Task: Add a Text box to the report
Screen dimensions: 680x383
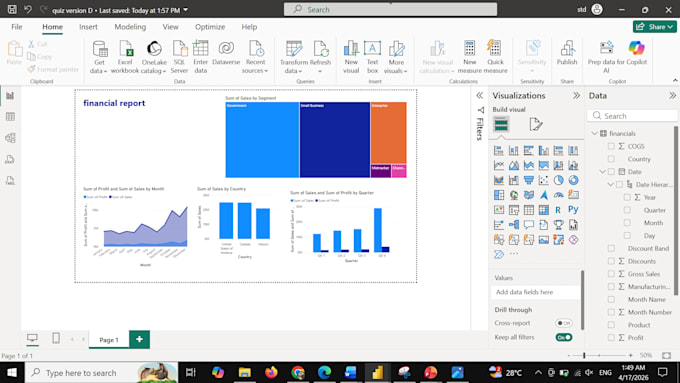Action: point(373,57)
